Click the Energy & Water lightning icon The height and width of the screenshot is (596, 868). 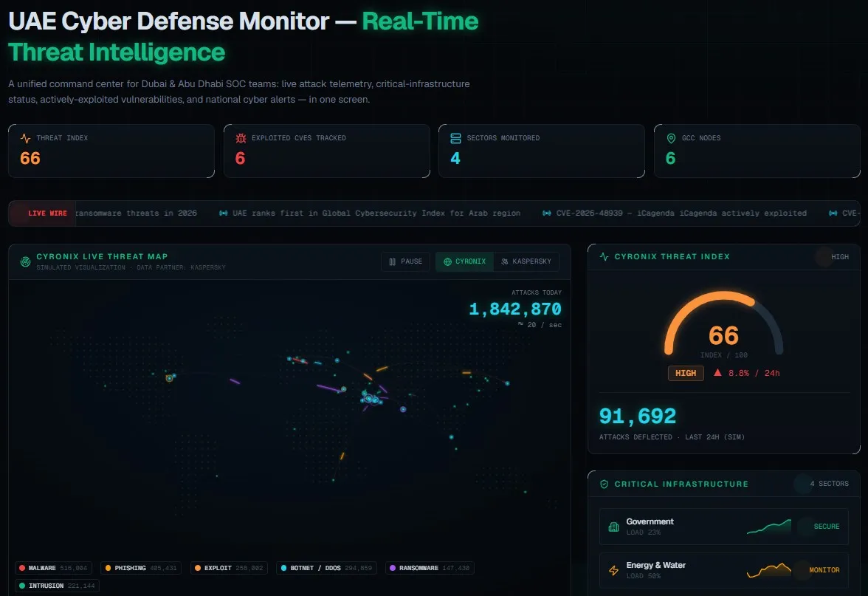[613, 570]
